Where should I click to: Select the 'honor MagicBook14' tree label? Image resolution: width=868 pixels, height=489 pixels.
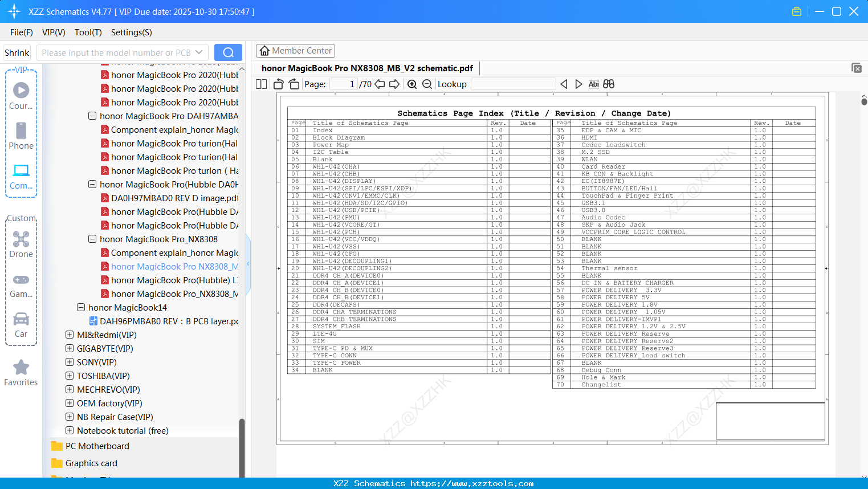pyautogui.click(x=128, y=308)
